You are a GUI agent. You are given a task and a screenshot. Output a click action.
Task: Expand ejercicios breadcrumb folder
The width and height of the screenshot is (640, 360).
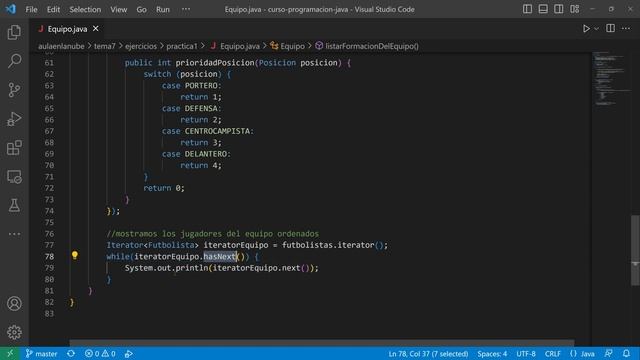(141, 46)
